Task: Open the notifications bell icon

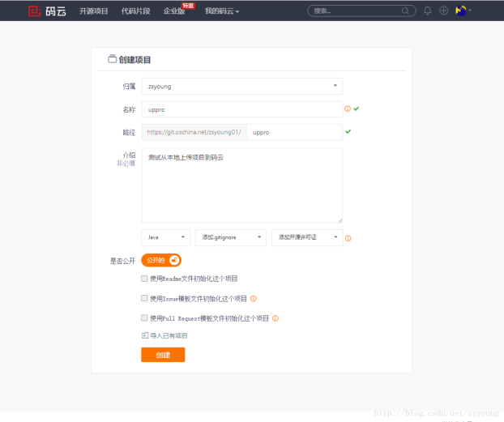Action: pos(428,11)
